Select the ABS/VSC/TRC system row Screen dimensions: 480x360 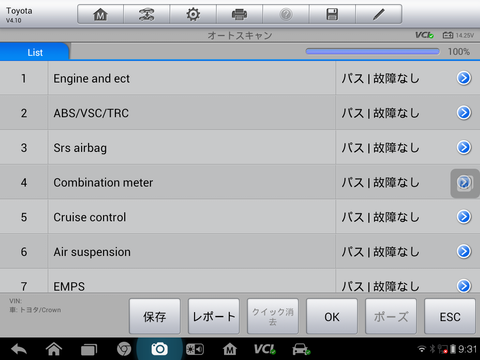pyautogui.click(x=240, y=113)
